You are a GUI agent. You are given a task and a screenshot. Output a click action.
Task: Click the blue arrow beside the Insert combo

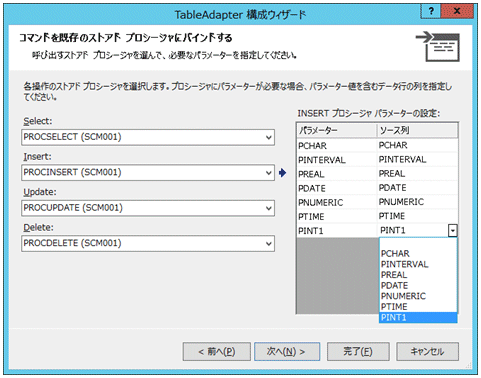pyautogui.click(x=282, y=173)
